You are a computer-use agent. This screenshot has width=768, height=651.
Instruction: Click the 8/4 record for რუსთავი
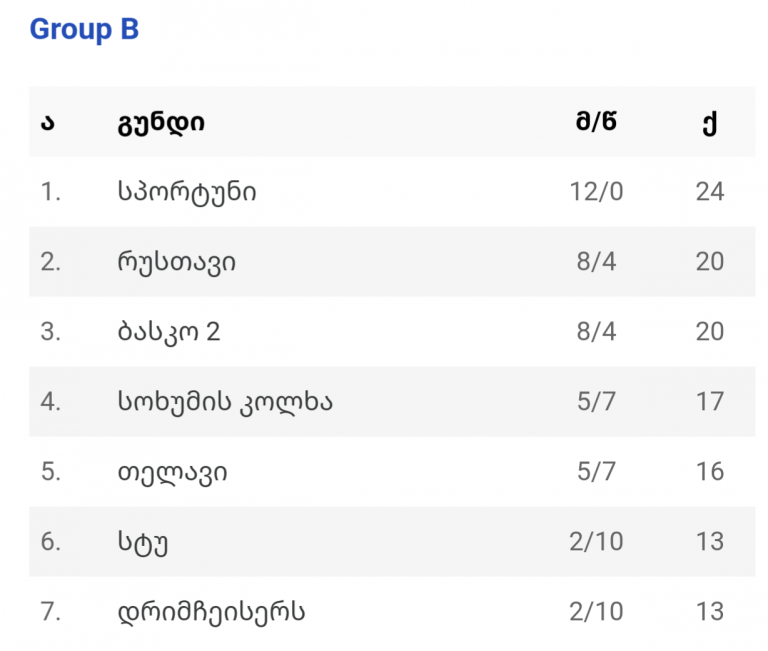tap(596, 262)
